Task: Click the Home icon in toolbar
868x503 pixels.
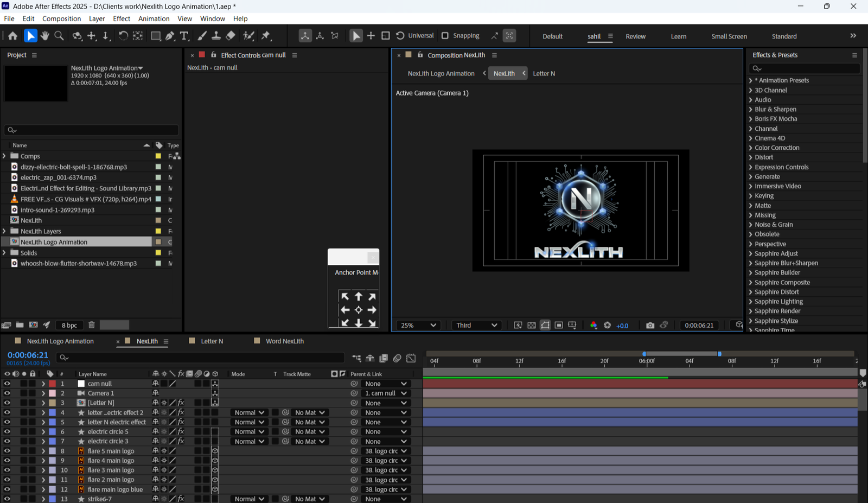Action: (x=12, y=36)
